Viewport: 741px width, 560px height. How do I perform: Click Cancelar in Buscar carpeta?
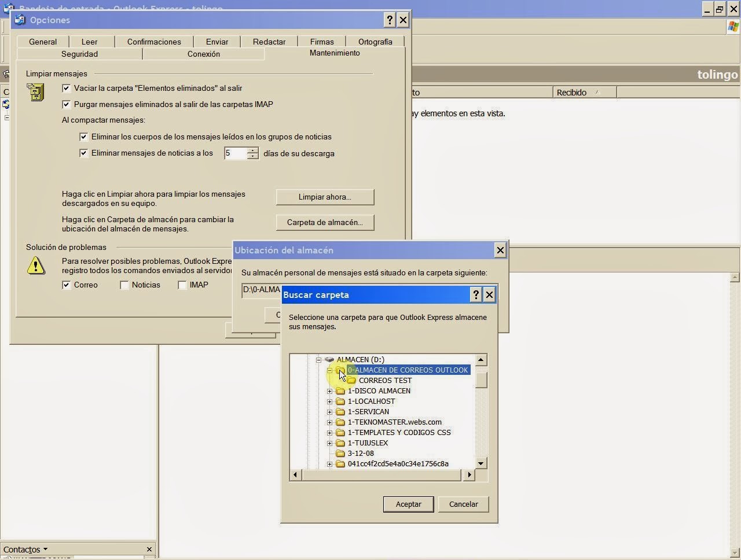click(x=464, y=504)
